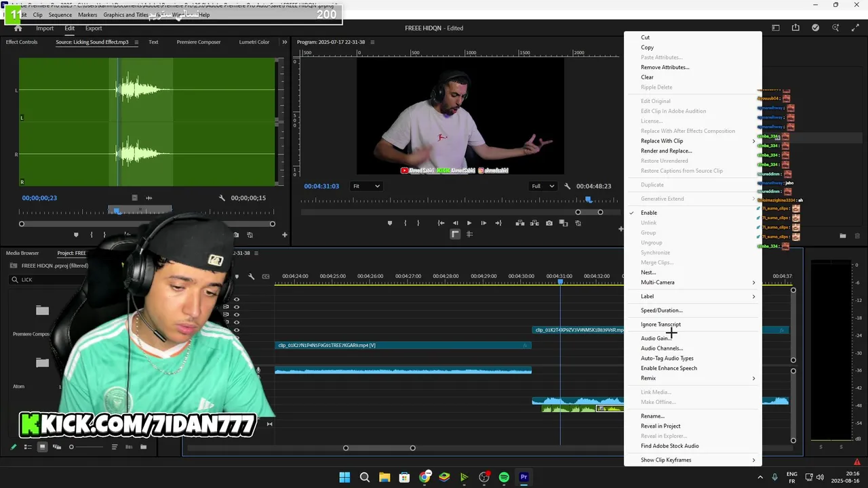Open Source monitor wrench settings
The height and width of the screenshot is (488, 868).
(x=222, y=198)
